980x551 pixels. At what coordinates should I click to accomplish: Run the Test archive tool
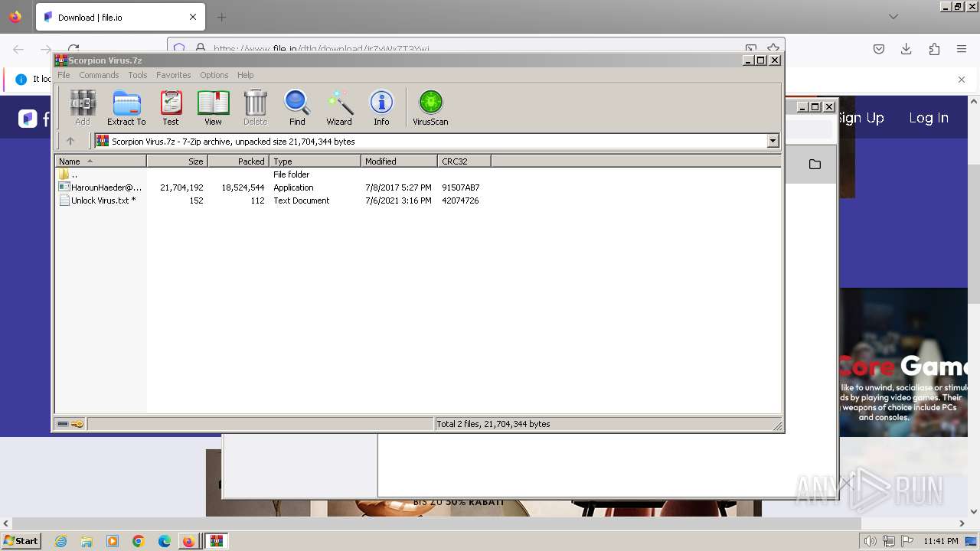pos(171,107)
